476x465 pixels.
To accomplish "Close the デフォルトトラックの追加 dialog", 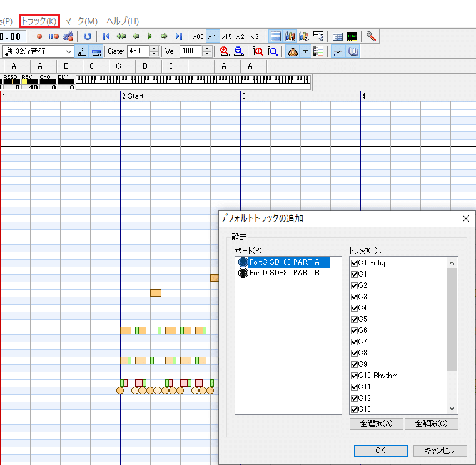I will [x=465, y=218].
